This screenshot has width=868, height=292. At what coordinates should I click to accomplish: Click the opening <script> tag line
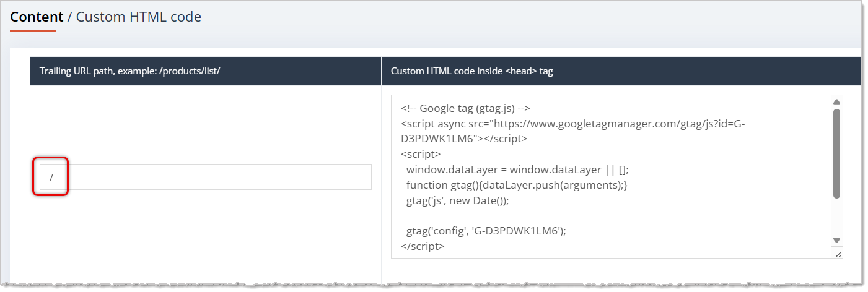421,154
